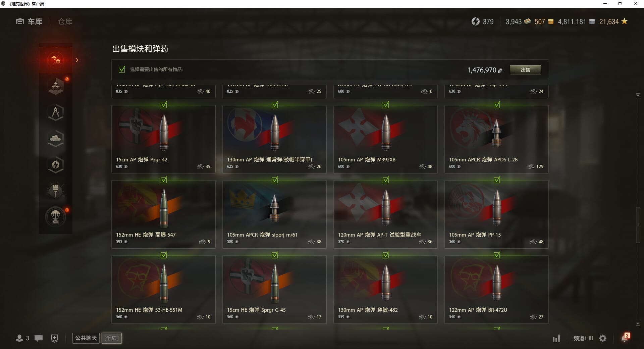Expand the sidebar using the chevron arrow
The width and height of the screenshot is (644, 349).
[x=77, y=60]
